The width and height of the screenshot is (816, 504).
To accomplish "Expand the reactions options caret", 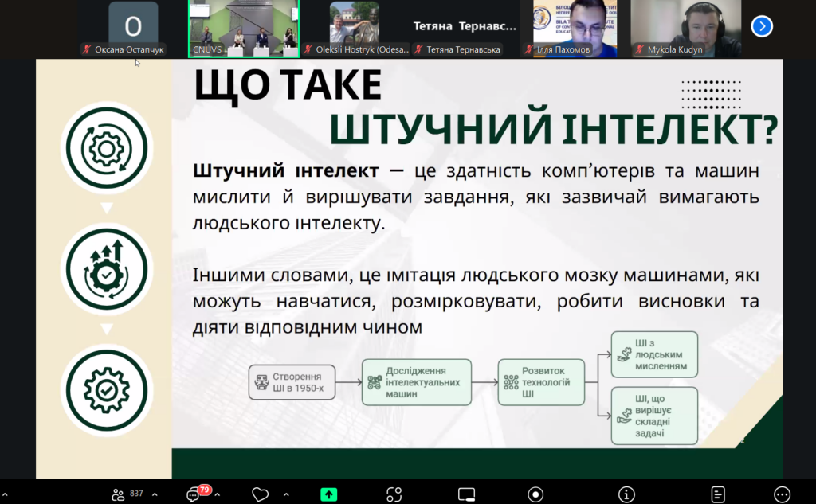I will coord(284,494).
